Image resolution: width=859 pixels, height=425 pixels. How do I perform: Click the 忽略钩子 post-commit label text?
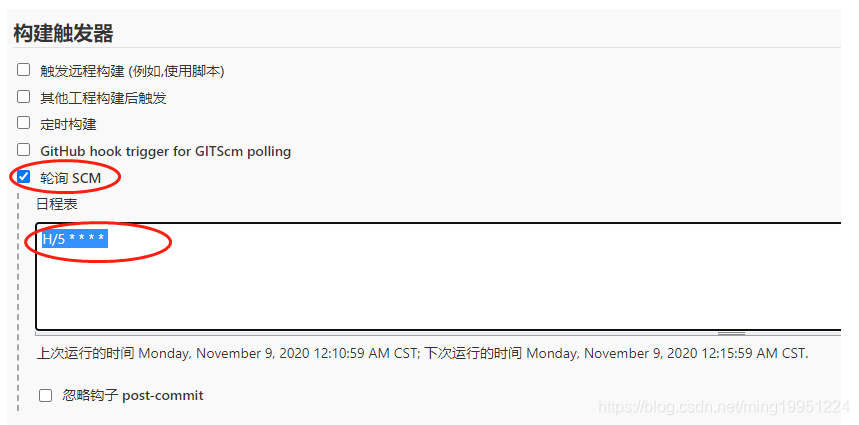tap(132, 395)
